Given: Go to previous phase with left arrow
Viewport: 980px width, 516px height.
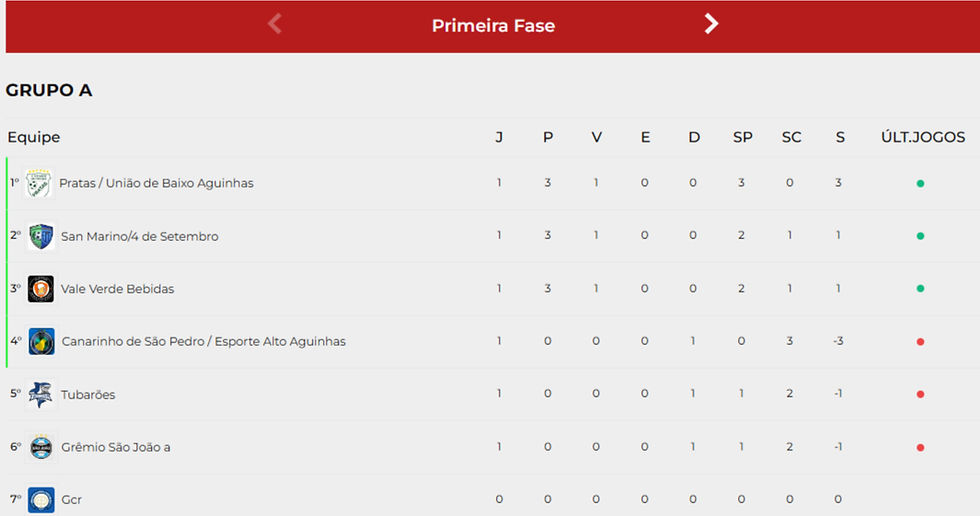Looking at the screenshot, I should [275, 24].
